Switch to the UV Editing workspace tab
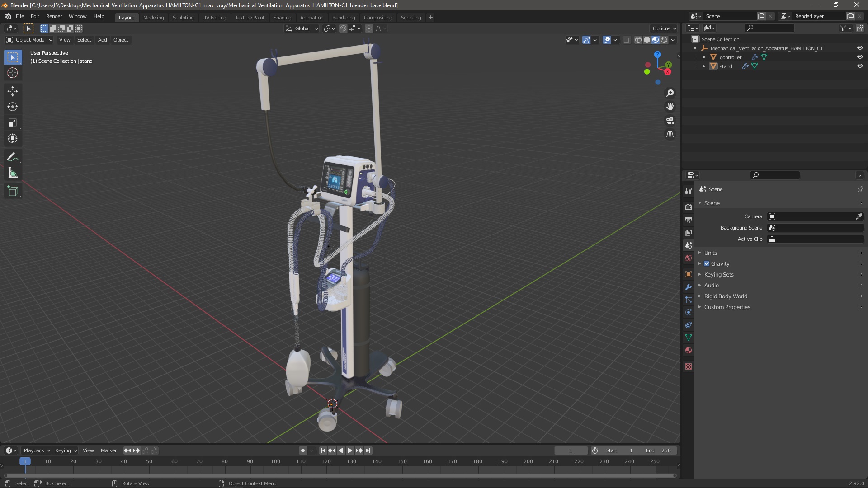This screenshot has width=868, height=488. tap(214, 17)
